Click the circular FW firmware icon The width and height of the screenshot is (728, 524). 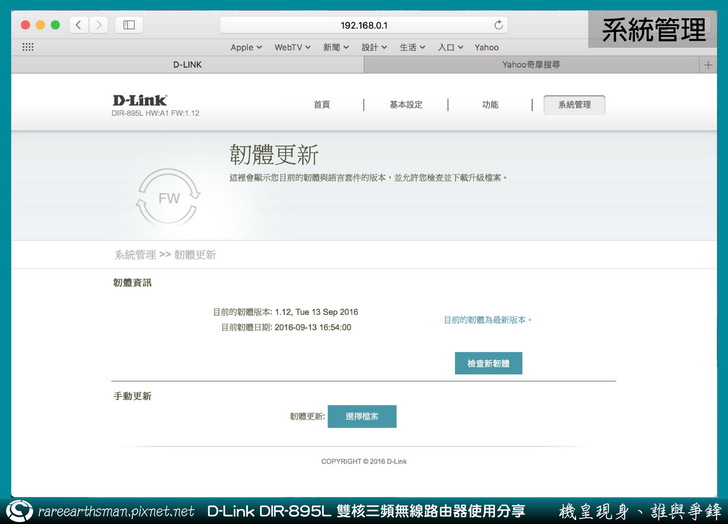click(x=169, y=198)
